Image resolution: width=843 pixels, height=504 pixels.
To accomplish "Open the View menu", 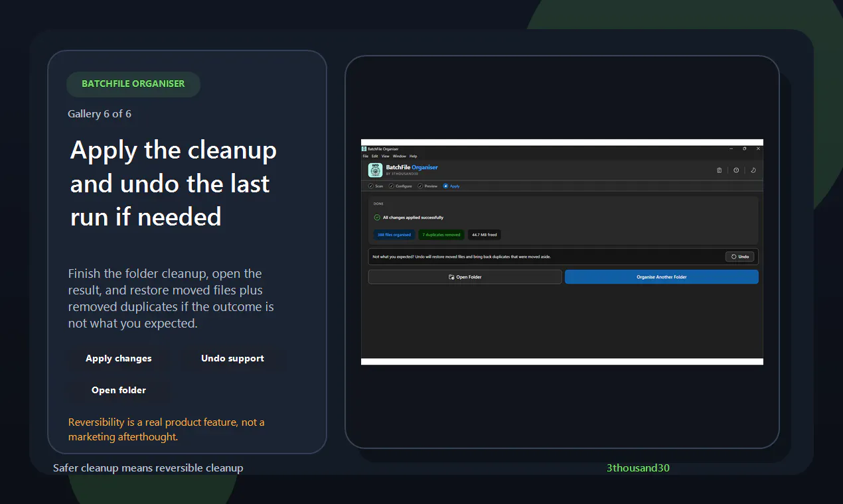I will 386,157.
